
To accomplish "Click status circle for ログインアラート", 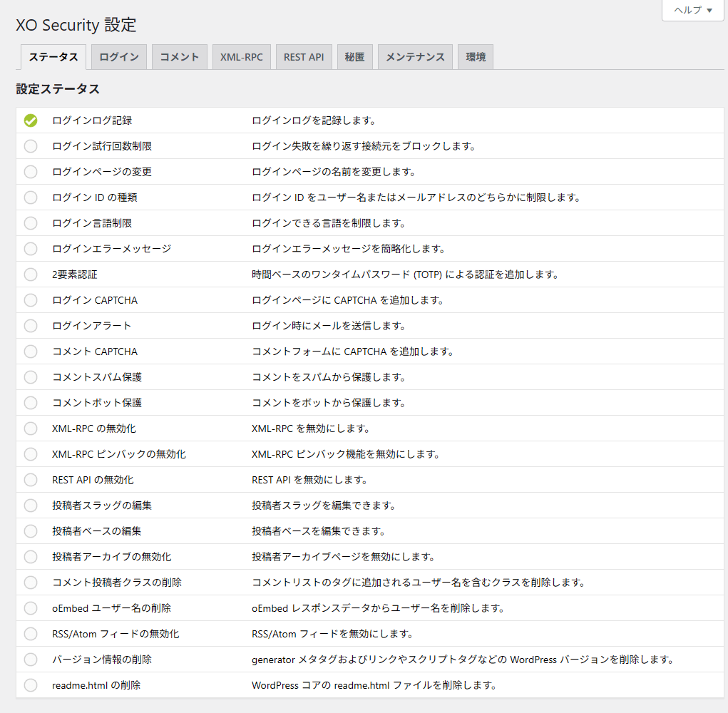I will coord(31,326).
